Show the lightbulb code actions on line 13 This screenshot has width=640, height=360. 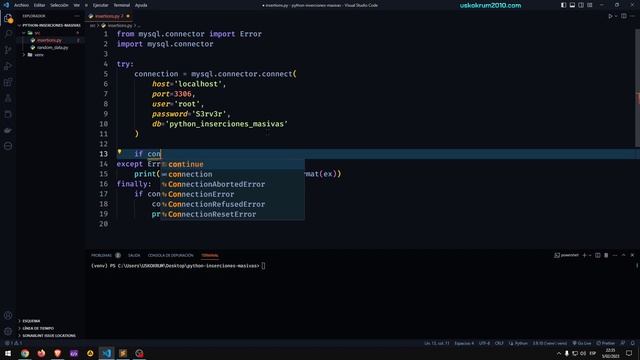coord(120,152)
